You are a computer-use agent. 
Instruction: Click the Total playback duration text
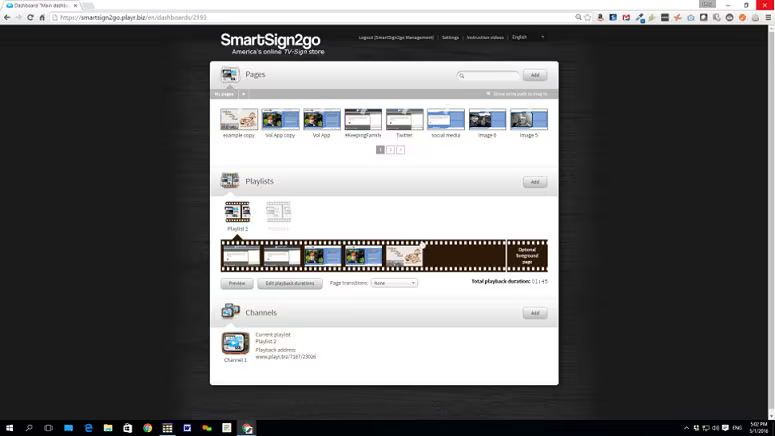509,281
